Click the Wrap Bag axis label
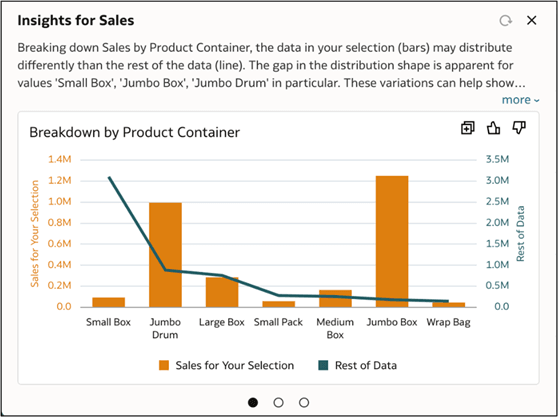 pos(448,322)
